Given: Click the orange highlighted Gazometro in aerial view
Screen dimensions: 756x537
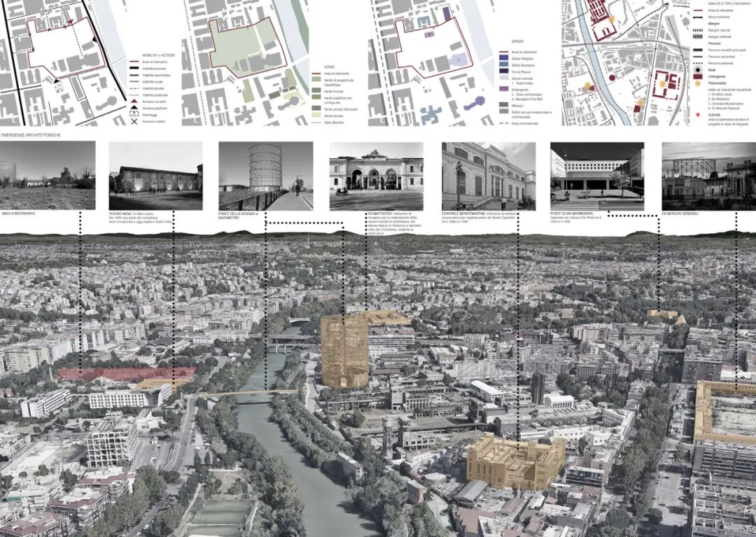Looking at the screenshot, I should coord(344,350).
